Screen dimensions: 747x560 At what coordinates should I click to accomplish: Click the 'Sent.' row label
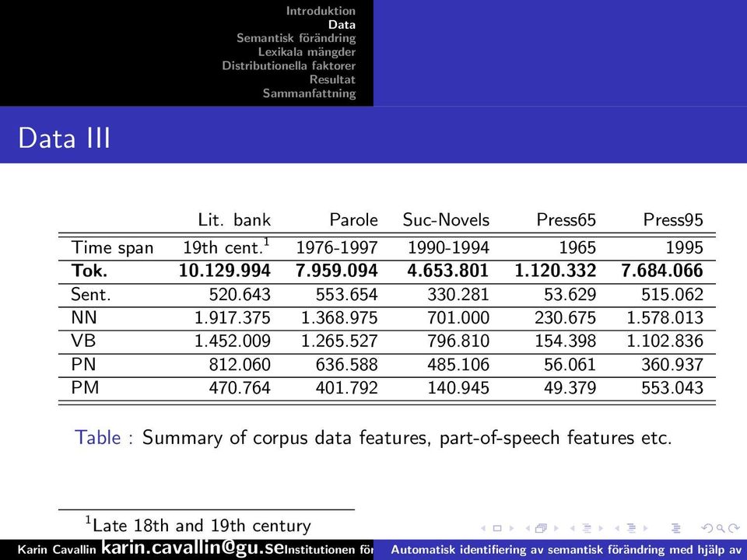[90, 294]
